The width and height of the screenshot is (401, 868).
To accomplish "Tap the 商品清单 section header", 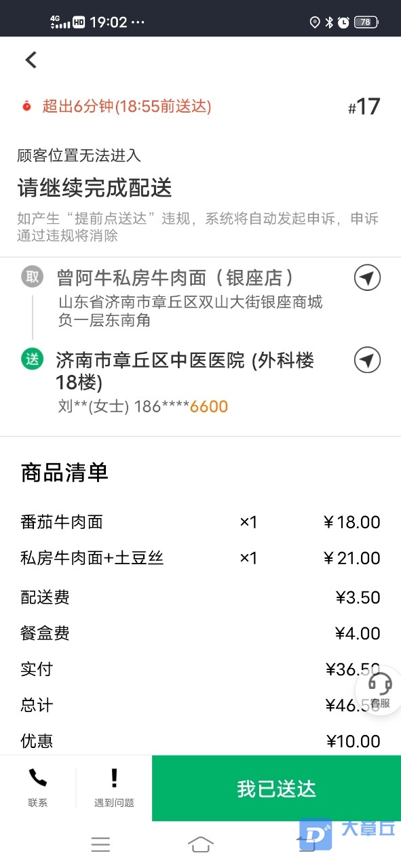I will pyautogui.click(x=64, y=472).
